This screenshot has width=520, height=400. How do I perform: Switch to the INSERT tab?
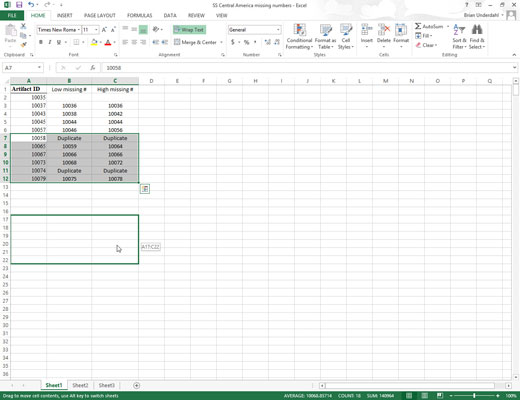point(64,15)
